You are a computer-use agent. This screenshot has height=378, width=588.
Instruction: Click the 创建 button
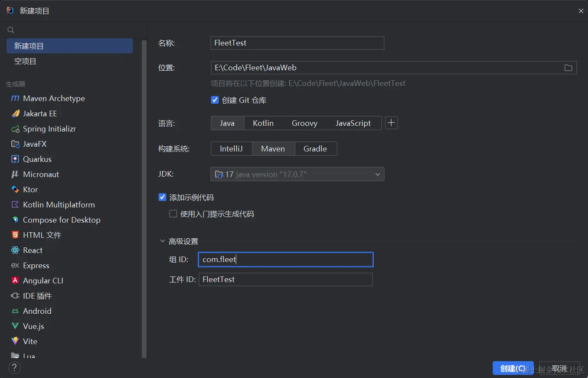pos(513,368)
